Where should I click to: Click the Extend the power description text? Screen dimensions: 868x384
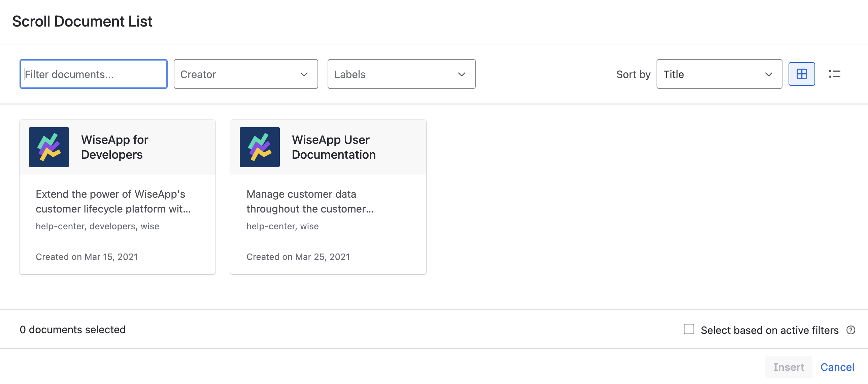[x=113, y=201]
